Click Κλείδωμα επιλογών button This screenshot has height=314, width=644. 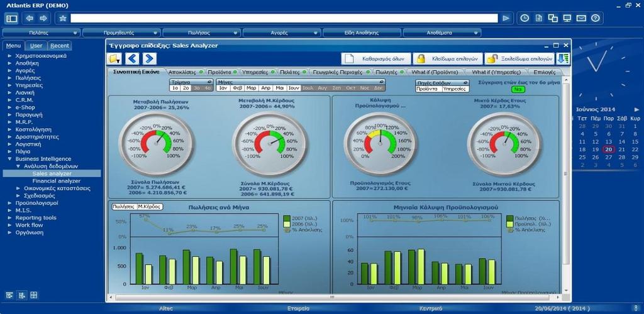[447, 58]
